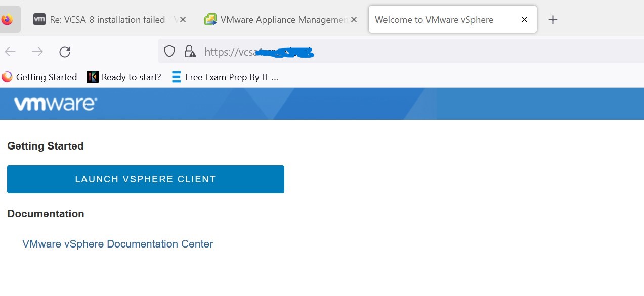Switch to VMware Appliance Management tab
644x296 pixels.
pyautogui.click(x=281, y=20)
